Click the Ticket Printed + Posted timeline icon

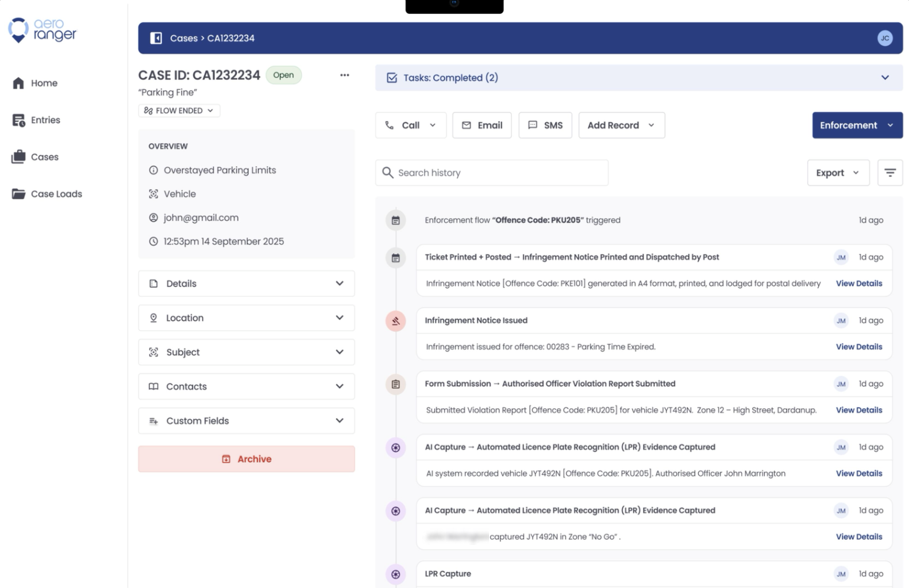[396, 258]
